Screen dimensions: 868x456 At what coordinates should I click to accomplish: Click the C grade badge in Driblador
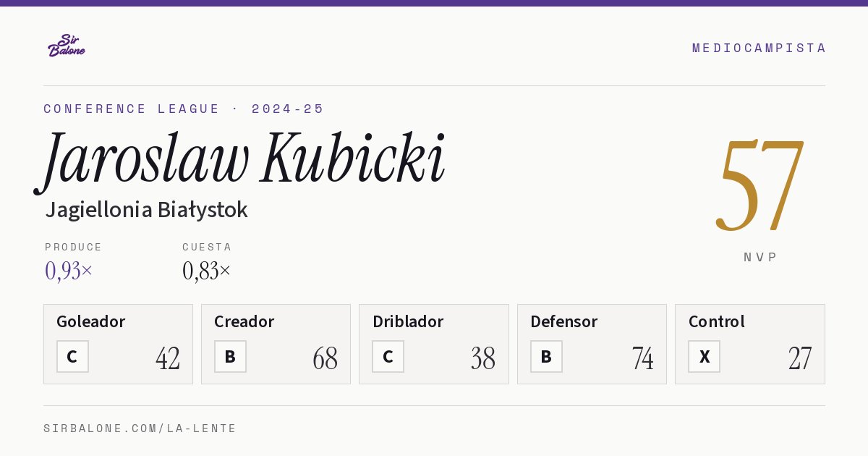coord(388,357)
